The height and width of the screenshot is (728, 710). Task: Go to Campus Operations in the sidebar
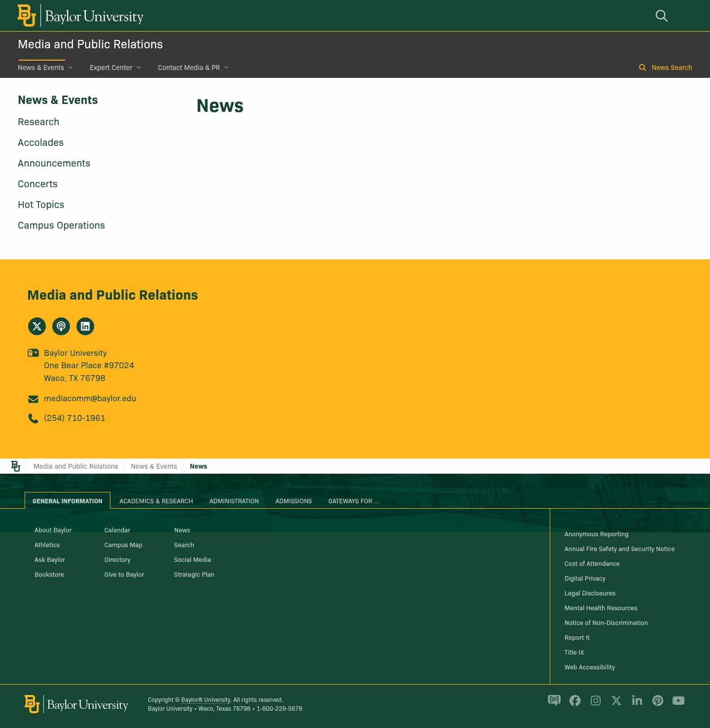tap(61, 225)
